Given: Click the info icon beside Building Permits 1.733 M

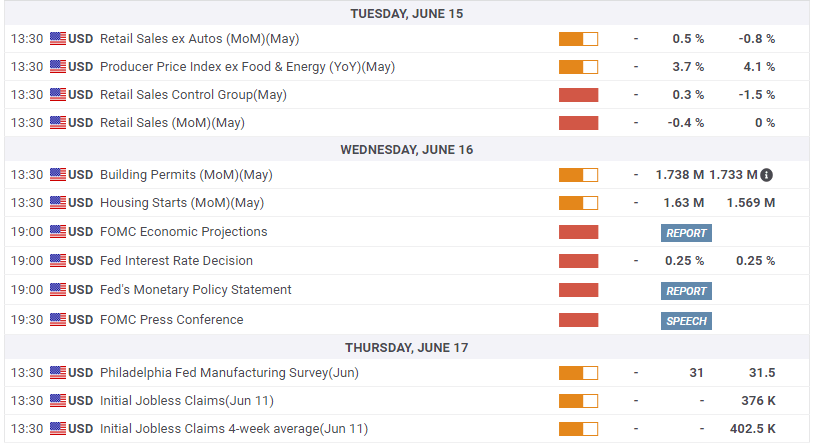Looking at the screenshot, I should tap(766, 175).
